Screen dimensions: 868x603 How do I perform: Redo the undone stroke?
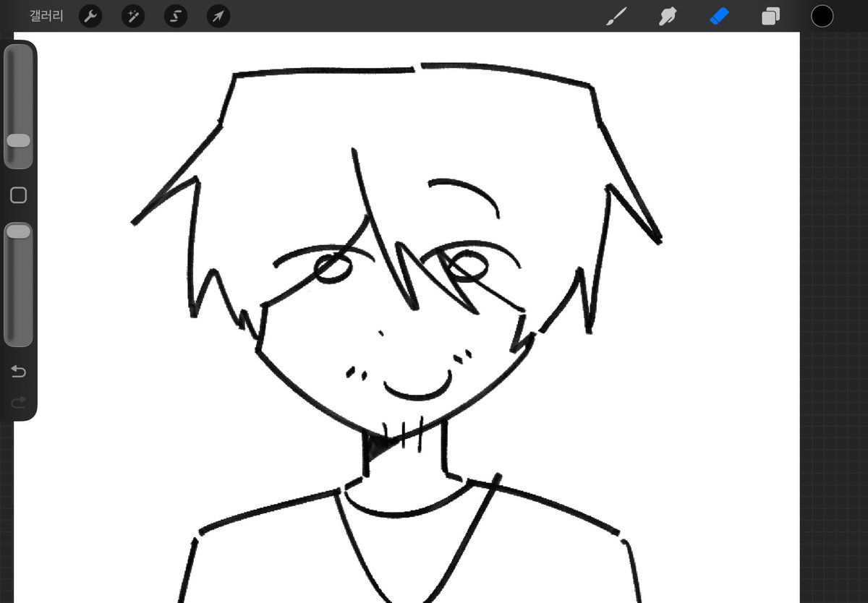pyautogui.click(x=19, y=402)
